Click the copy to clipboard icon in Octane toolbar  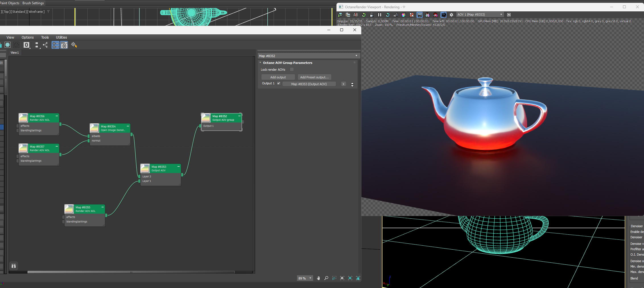click(x=348, y=15)
